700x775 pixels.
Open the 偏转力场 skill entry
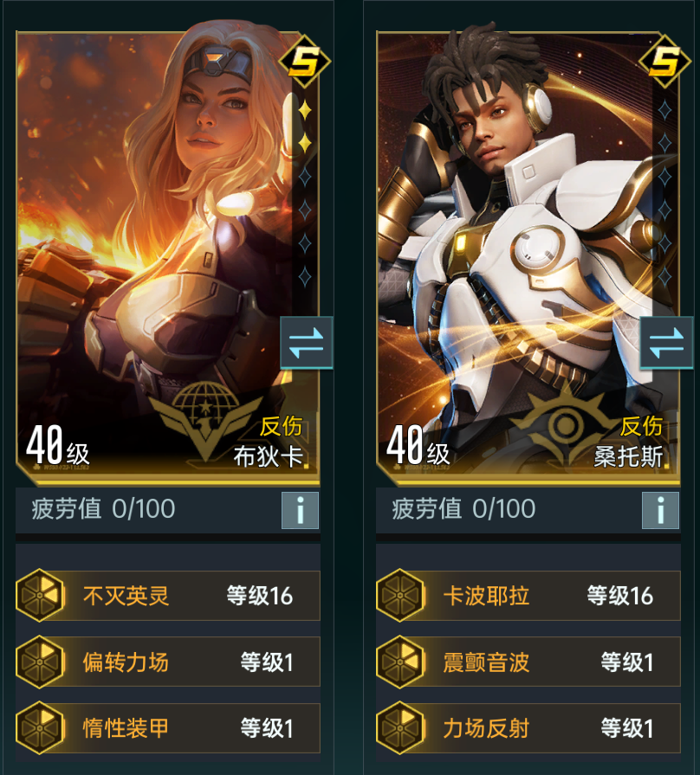168,662
